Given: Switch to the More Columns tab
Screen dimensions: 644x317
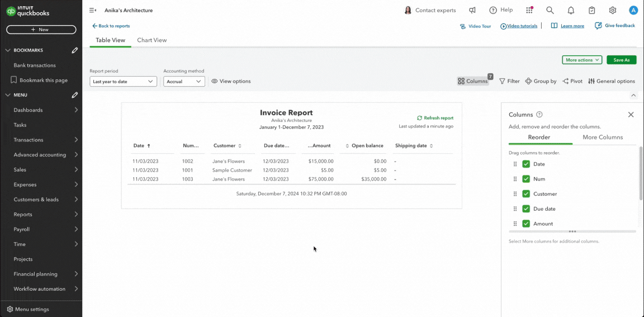Looking at the screenshot, I should 602,137.
